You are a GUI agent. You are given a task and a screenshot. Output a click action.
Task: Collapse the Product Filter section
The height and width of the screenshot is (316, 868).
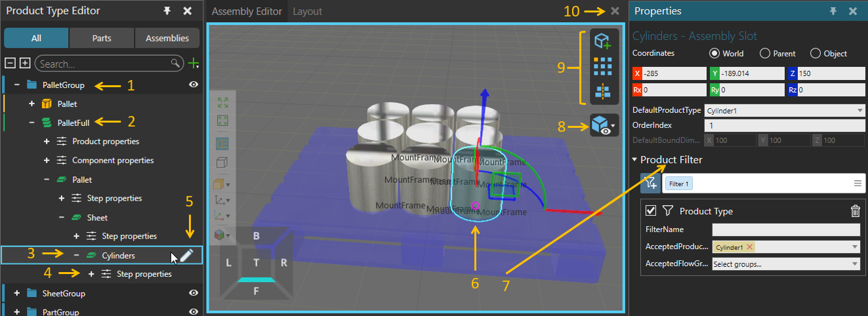(x=635, y=160)
